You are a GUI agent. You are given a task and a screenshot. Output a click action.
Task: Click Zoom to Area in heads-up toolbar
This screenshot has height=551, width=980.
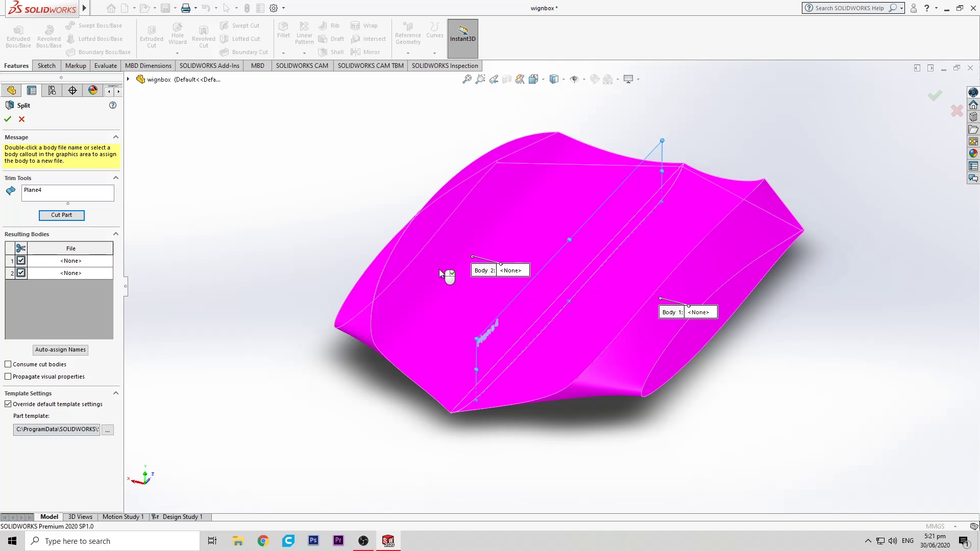point(480,79)
